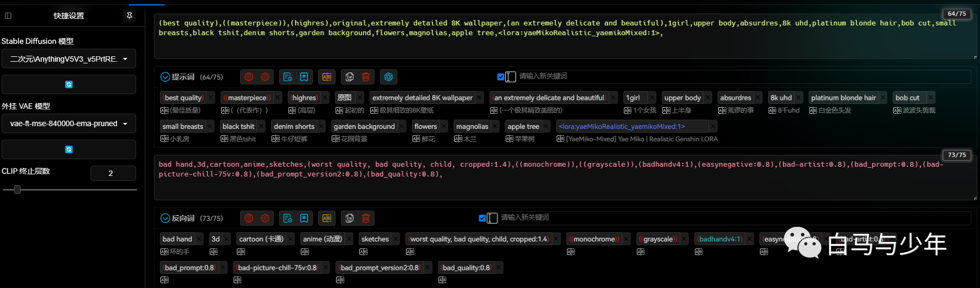Click the ChatGPT icon in prompt toolbar
Viewport: 980px width, 288px height.
pos(389,77)
